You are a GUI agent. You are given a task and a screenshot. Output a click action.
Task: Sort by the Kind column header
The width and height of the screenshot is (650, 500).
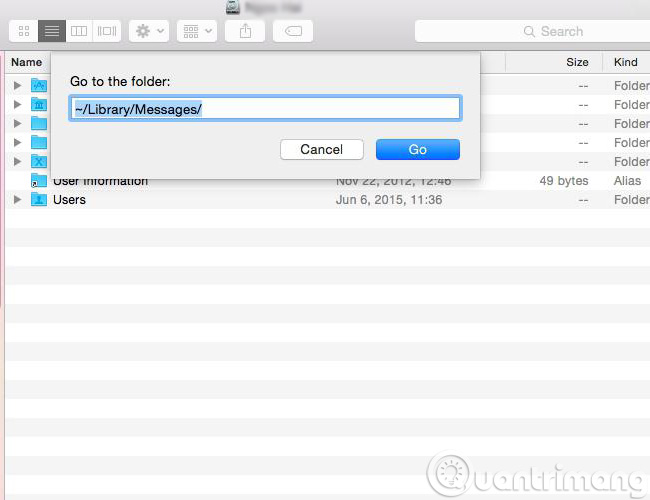[626, 62]
